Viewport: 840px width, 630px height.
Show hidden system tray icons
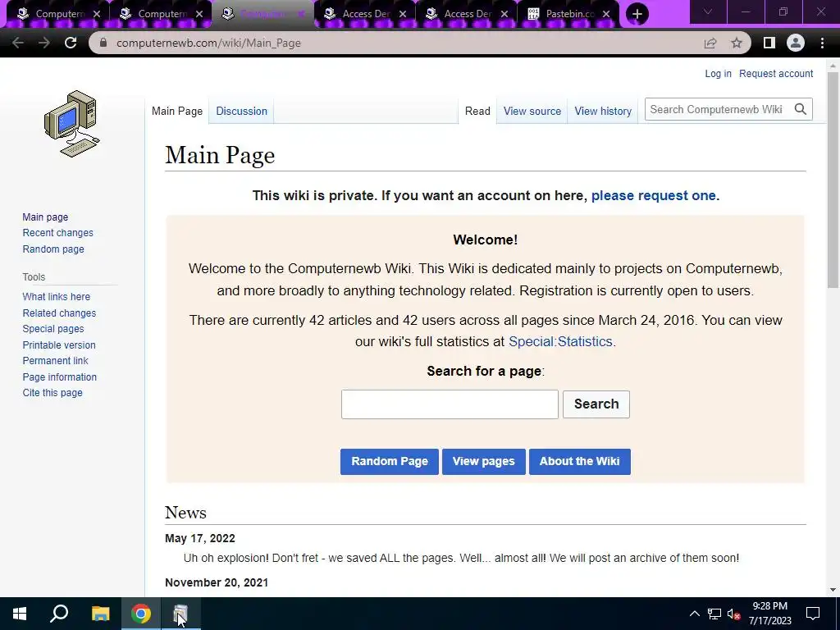coord(694,614)
